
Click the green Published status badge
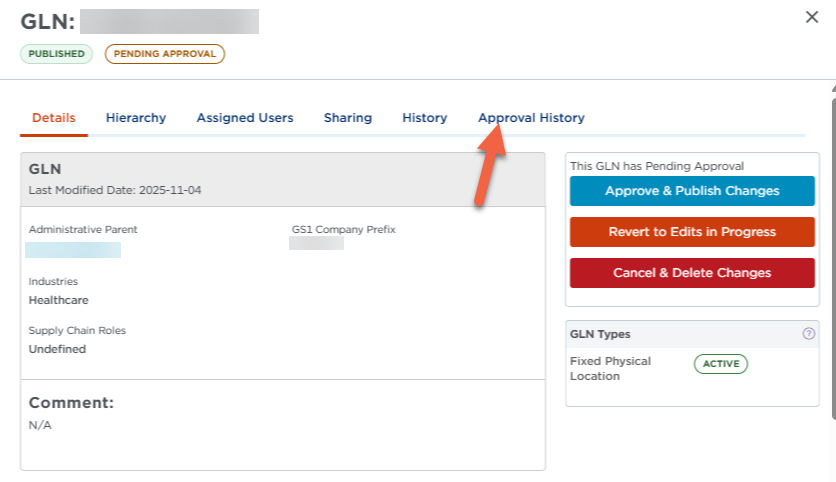click(56, 54)
